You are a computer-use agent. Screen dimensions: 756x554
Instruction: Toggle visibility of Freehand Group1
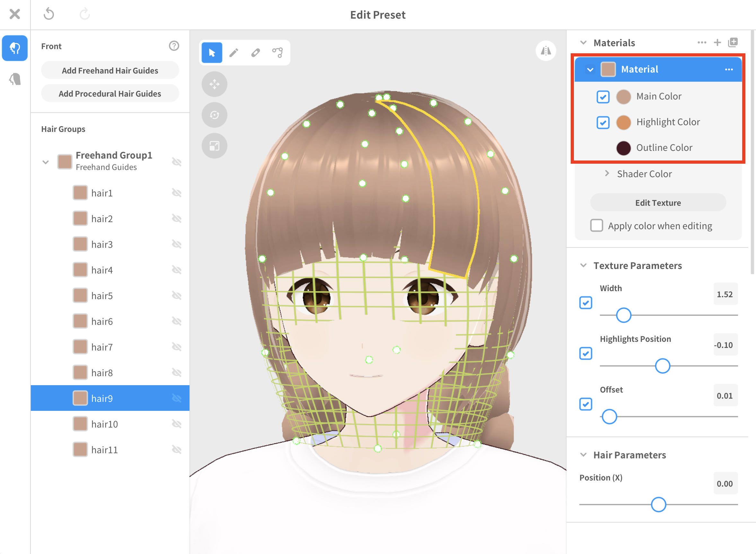click(x=177, y=162)
